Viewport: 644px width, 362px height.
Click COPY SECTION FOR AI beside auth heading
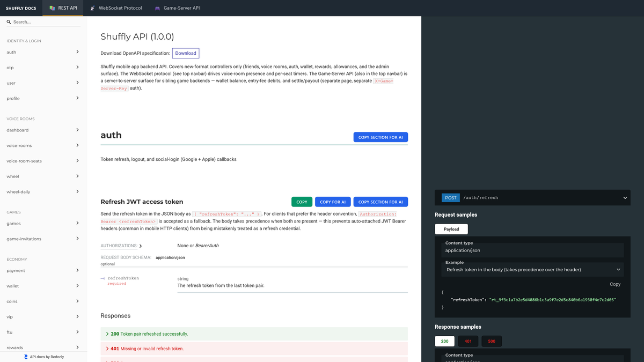click(x=380, y=137)
